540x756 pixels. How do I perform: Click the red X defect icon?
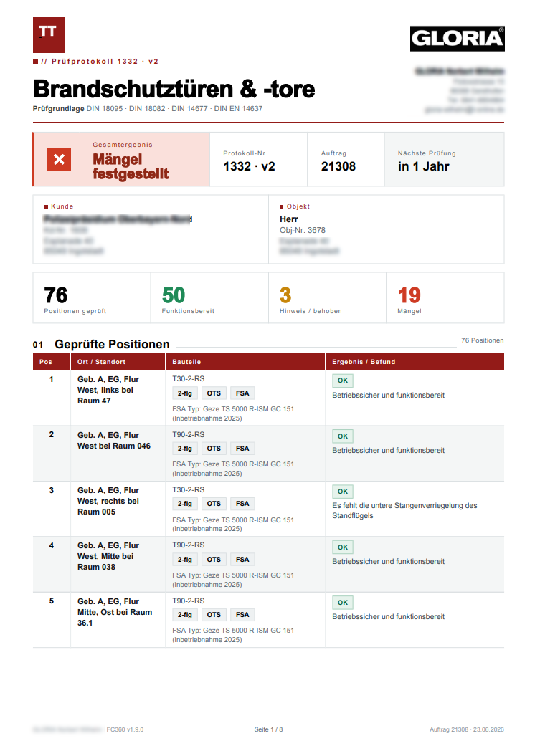59,159
